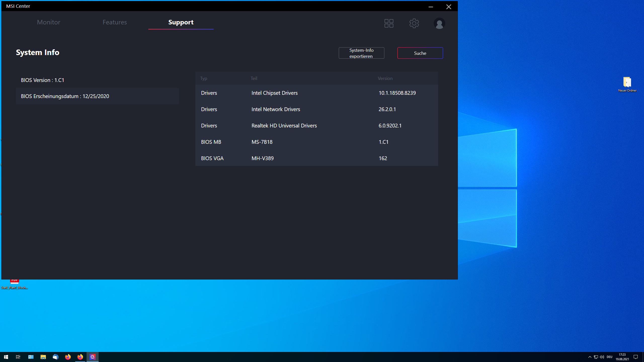
Task: Switch to the Features tab
Action: tap(115, 22)
